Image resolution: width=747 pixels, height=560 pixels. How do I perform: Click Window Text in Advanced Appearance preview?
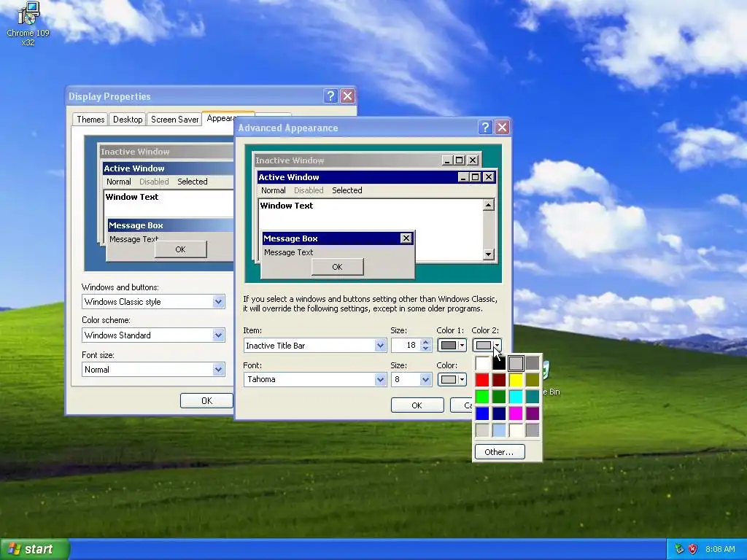pos(286,206)
